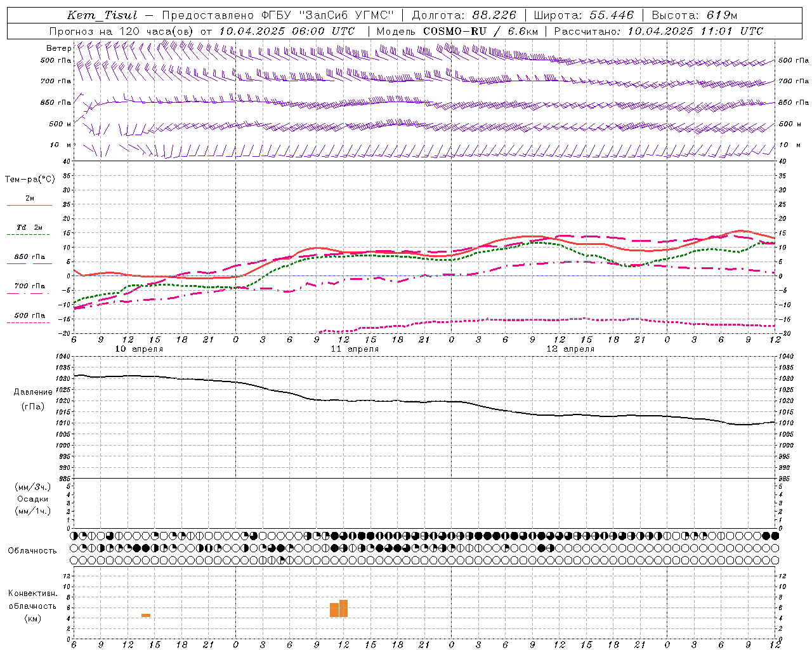Click the Тем-ра(°C) temperature panel label
This screenshot has height=650, width=812.
[30, 180]
